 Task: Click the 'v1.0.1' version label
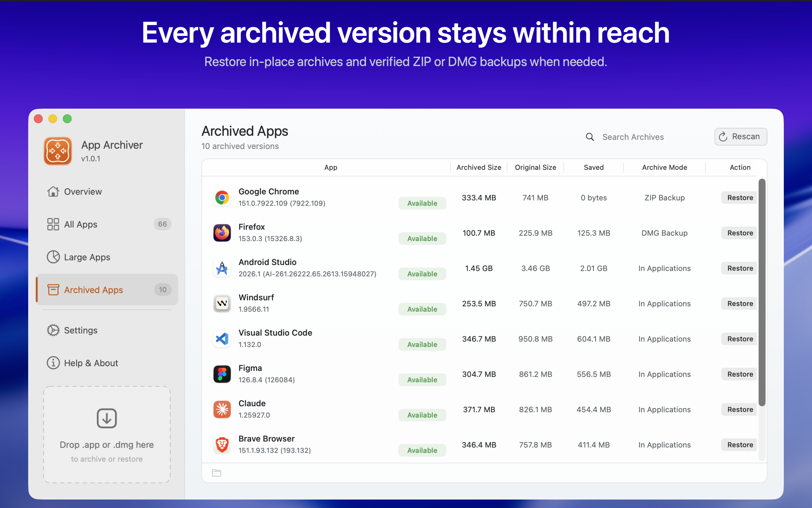[91, 159]
